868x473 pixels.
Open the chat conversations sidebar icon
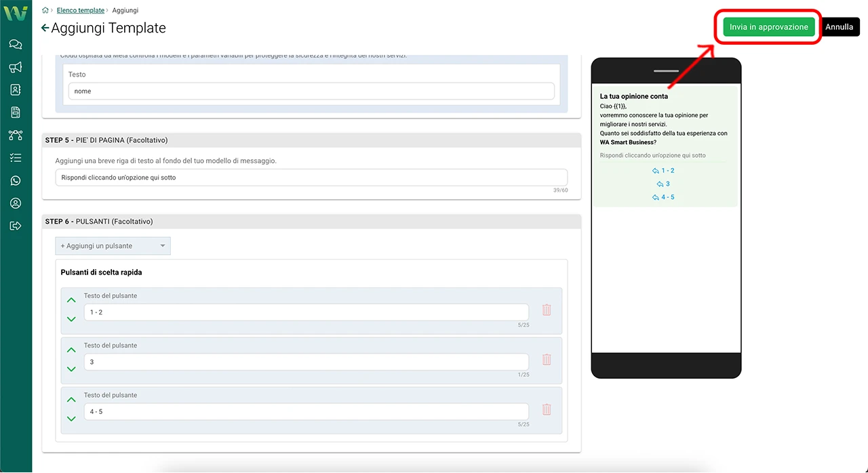pos(16,45)
